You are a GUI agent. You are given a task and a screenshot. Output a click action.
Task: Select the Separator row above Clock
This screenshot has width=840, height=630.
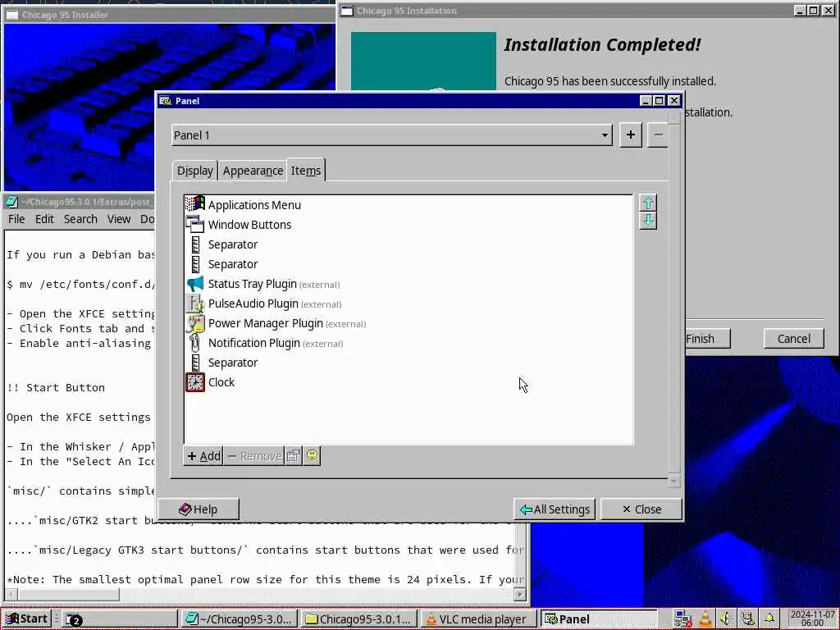tap(409, 363)
